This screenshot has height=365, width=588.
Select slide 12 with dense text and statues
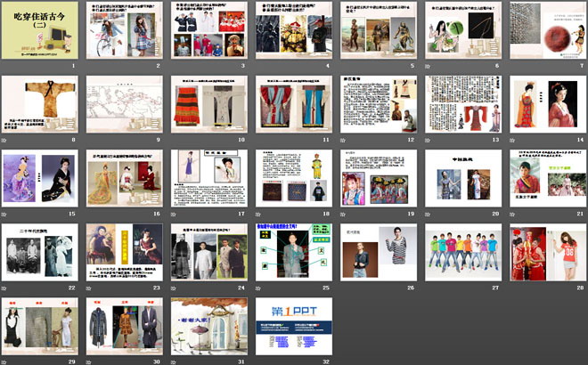378,103
